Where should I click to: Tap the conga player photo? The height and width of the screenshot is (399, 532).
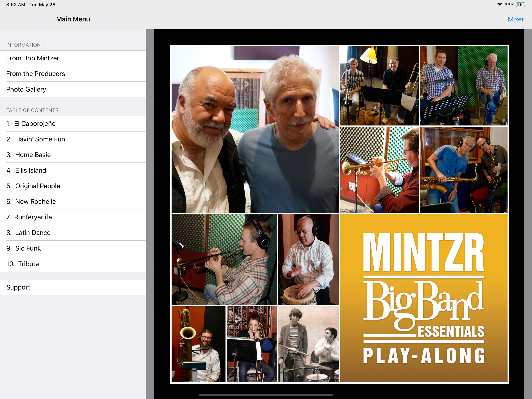[308, 260]
